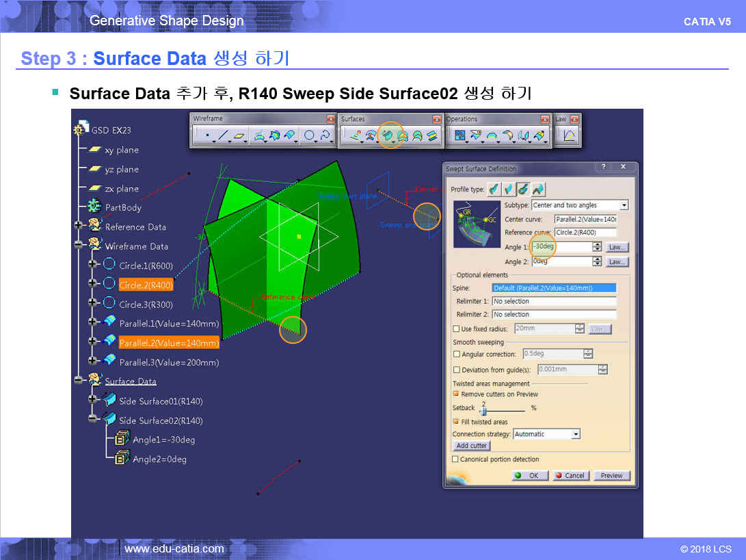Open the Connection strategy dropdown
This screenshot has width=746, height=560.
(x=575, y=434)
